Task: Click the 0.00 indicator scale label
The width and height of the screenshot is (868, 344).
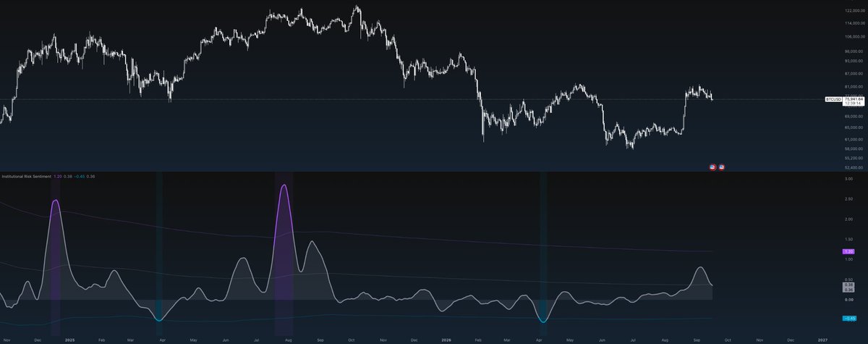Action: pos(849,300)
